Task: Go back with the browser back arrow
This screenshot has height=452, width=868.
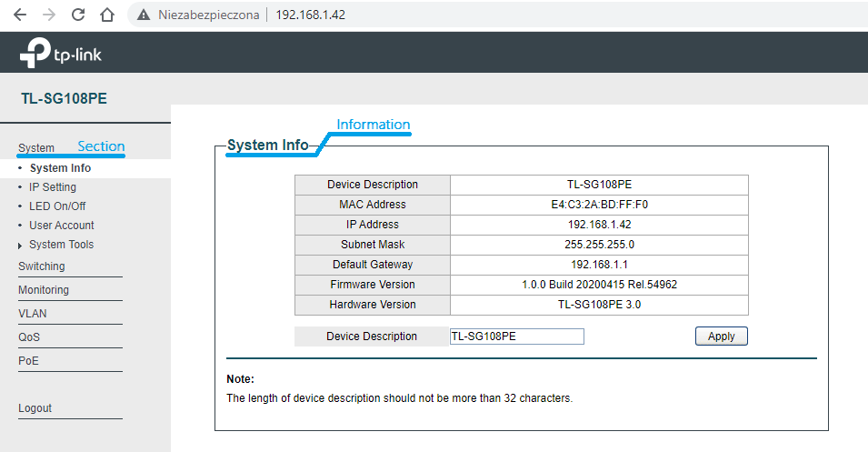Action: (20, 15)
